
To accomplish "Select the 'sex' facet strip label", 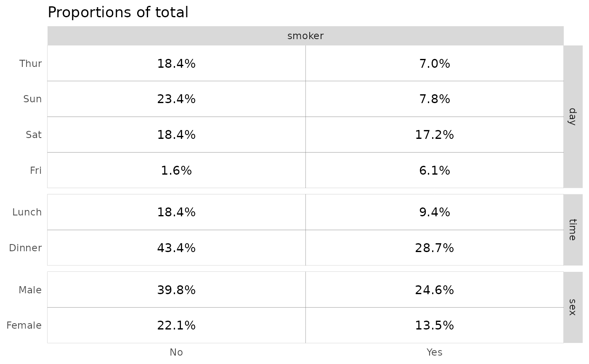I will point(572,307).
